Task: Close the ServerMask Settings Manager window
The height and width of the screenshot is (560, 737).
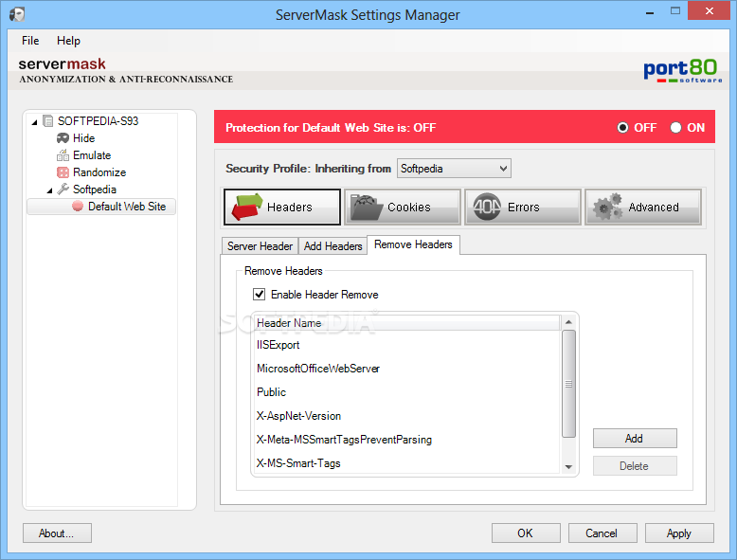Action: tap(710, 10)
